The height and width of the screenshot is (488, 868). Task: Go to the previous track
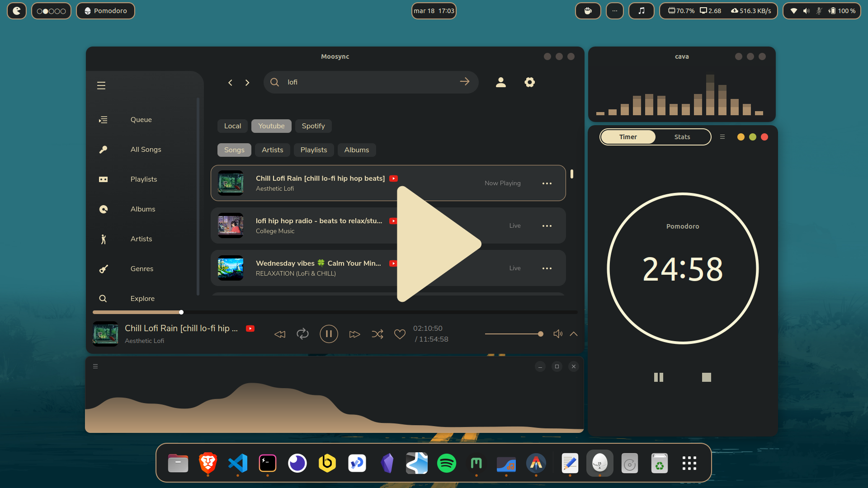click(280, 334)
